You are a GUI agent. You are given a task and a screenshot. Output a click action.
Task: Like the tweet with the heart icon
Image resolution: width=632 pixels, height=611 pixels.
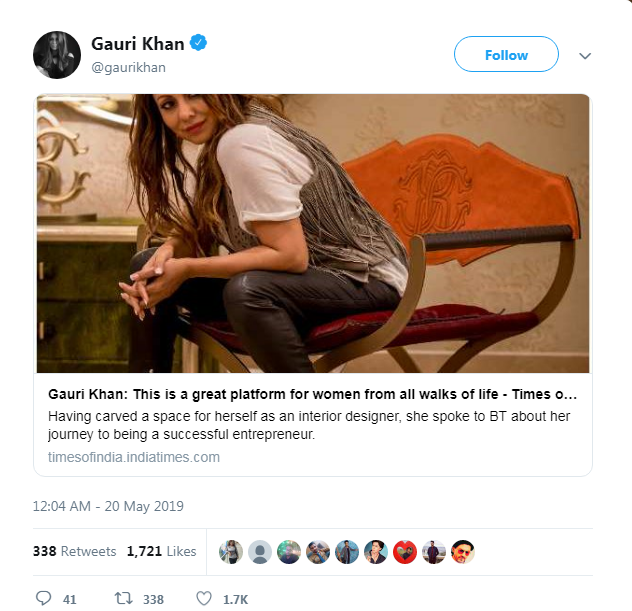click(x=204, y=598)
